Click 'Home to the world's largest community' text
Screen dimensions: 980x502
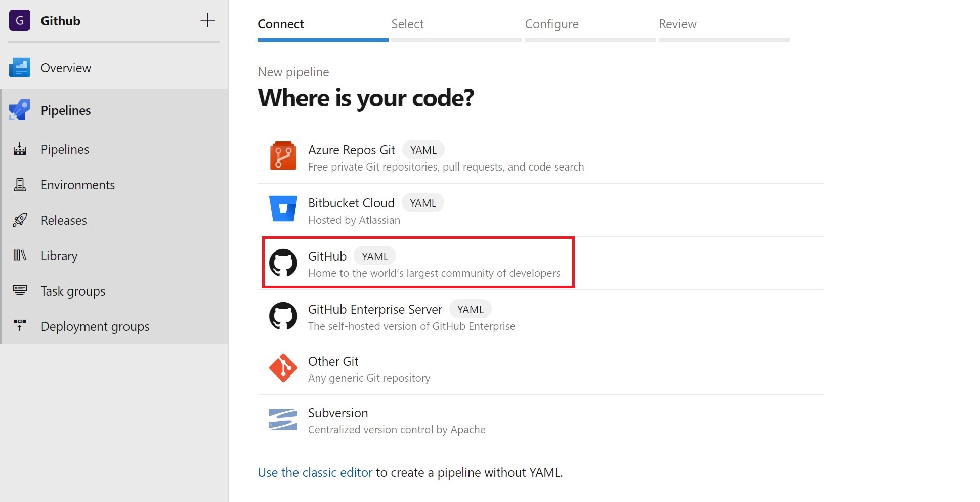point(434,273)
